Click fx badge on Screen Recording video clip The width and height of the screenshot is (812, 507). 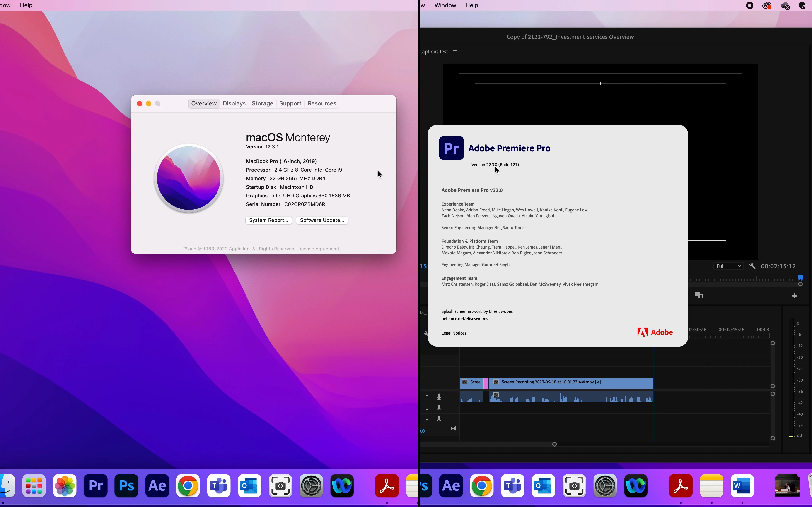pyautogui.click(x=496, y=382)
